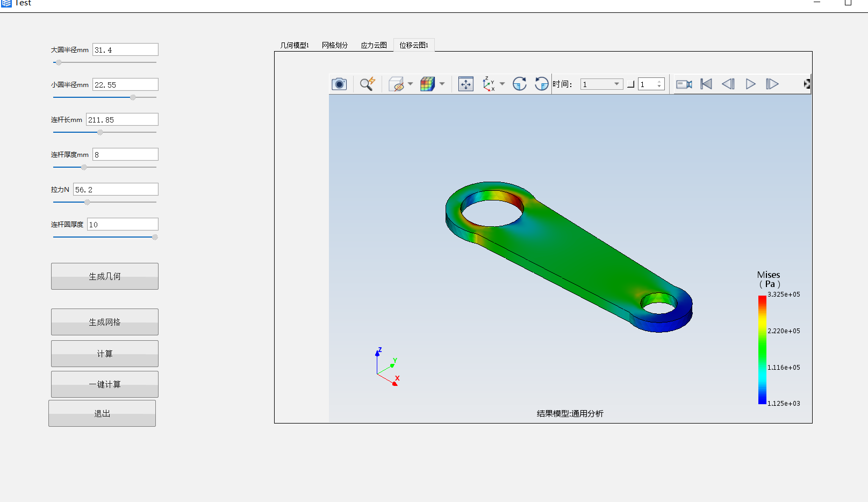Screen dimensions: 868x502
Task: Take a snapshot with the camera icon
Action: [x=339, y=84]
